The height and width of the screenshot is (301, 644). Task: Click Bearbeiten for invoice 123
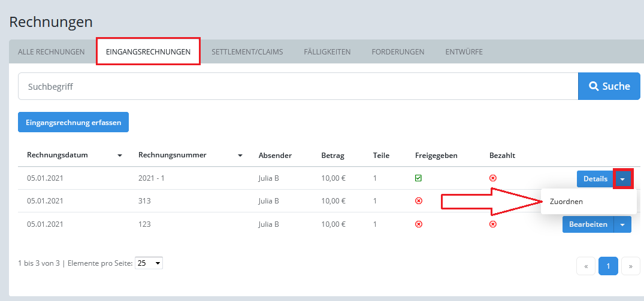tap(588, 224)
